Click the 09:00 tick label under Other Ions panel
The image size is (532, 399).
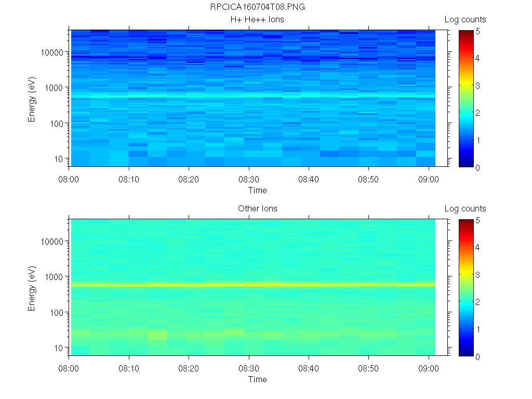pyautogui.click(x=429, y=368)
